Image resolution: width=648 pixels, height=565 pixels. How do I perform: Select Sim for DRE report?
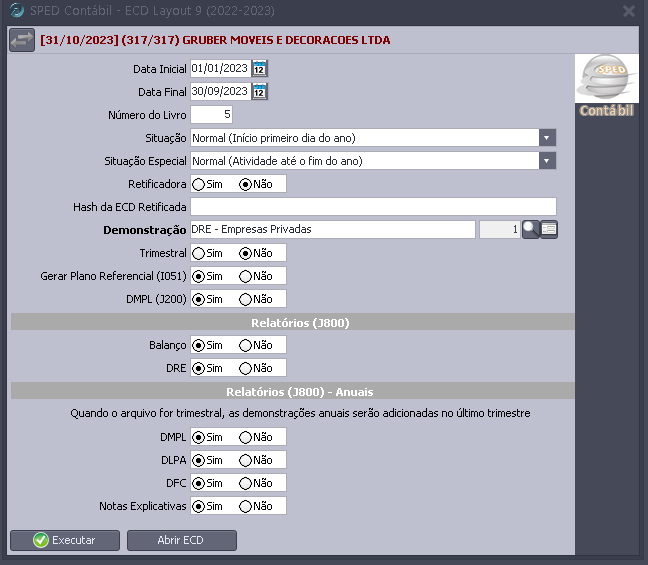[207, 368]
